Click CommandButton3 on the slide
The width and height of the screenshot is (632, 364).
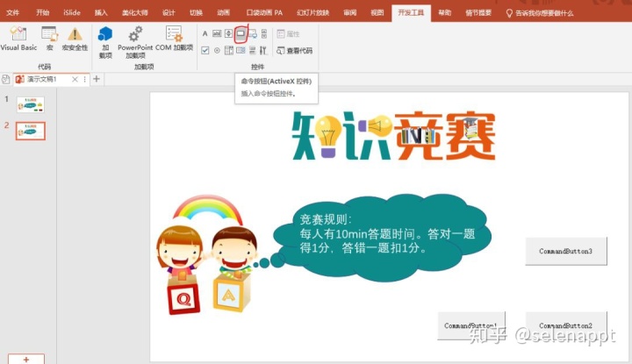pos(566,251)
